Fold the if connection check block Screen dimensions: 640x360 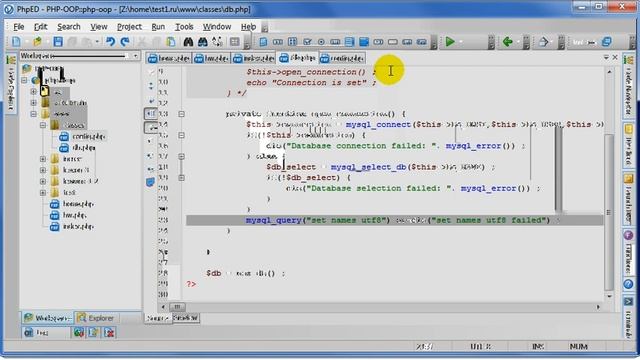coord(182,135)
